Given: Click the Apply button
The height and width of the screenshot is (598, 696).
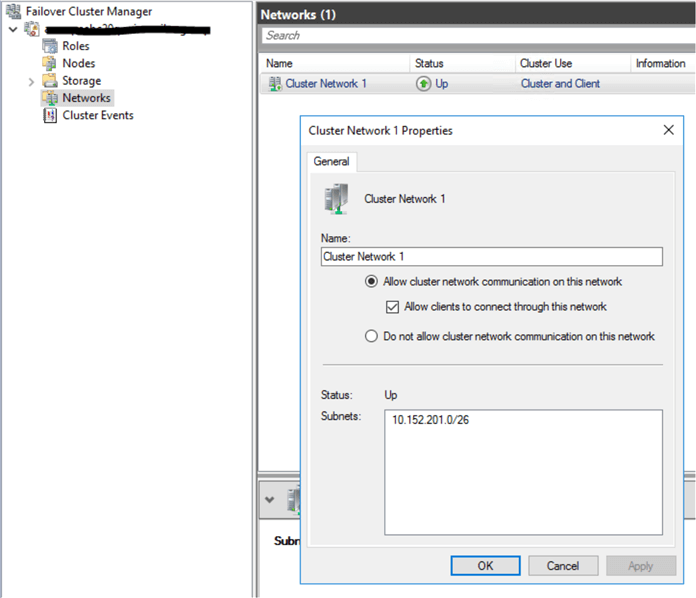Looking at the screenshot, I should point(641,566).
